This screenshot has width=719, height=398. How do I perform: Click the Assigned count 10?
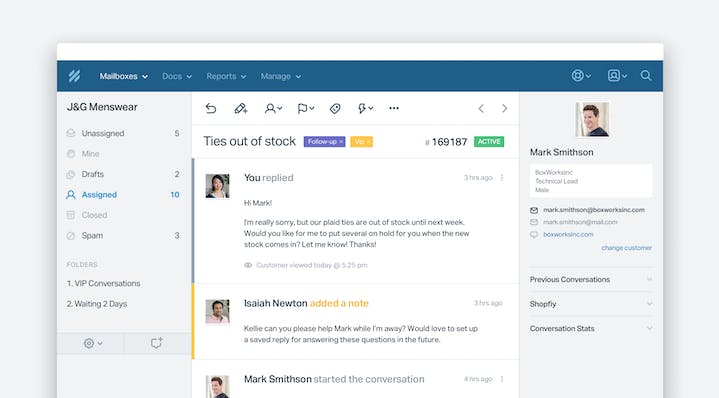tap(175, 195)
